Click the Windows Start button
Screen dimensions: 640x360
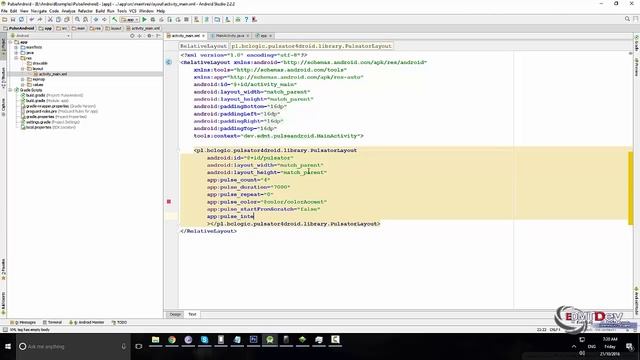tap(8, 347)
